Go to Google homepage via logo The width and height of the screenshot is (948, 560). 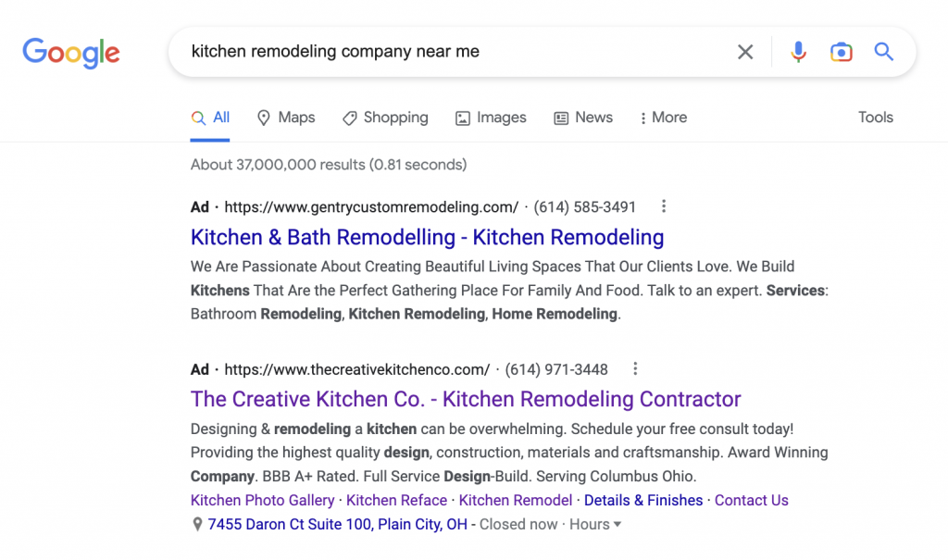pos(71,53)
